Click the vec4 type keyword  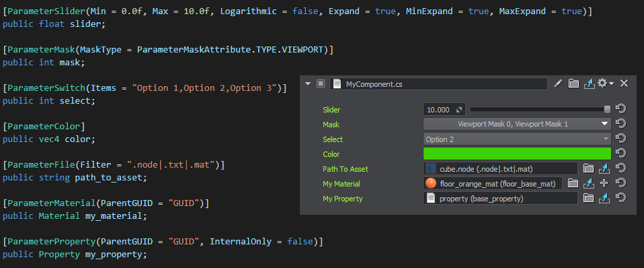pos(49,139)
